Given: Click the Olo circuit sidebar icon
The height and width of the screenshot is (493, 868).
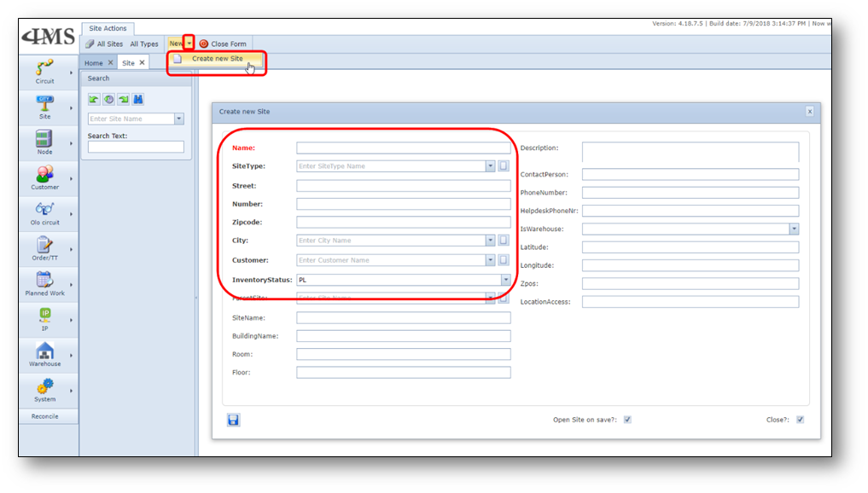Looking at the screenshot, I should pyautogui.click(x=44, y=209).
